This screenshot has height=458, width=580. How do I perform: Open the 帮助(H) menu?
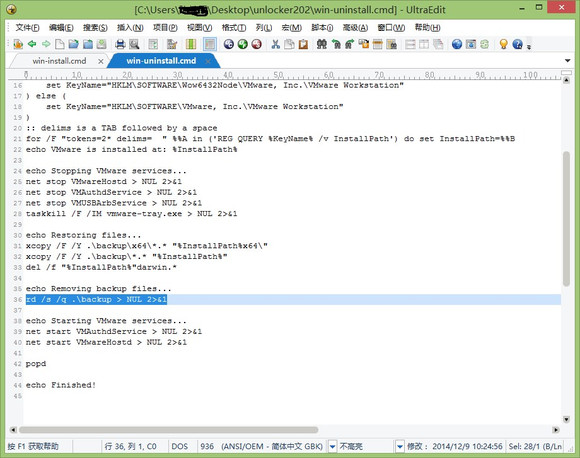pyautogui.click(x=427, y=28)
